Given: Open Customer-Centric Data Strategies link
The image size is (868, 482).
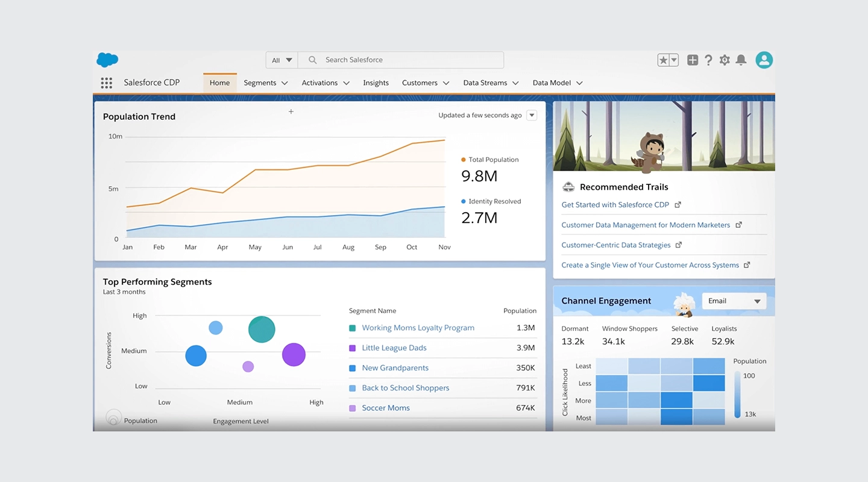Looking at the screenshot, I should tap(615, 245).
